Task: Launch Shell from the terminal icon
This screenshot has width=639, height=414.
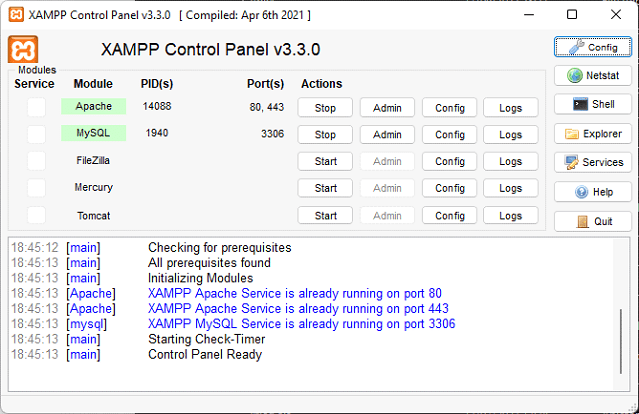Action: 592,104
